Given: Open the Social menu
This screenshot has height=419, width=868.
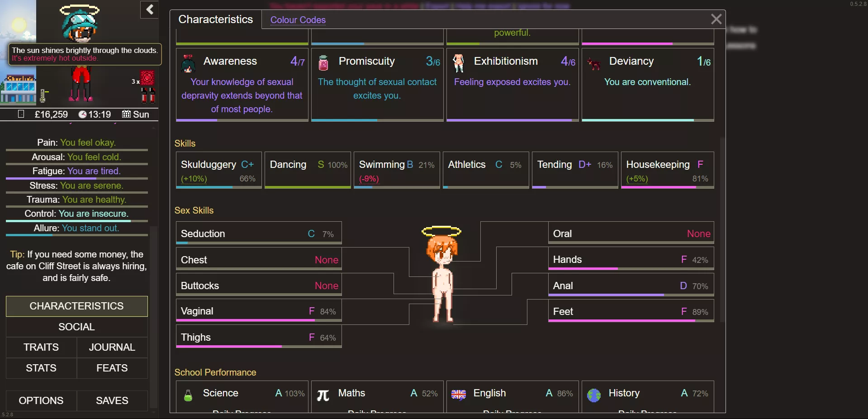Looking at the screenshot, I should pos(76,327).
